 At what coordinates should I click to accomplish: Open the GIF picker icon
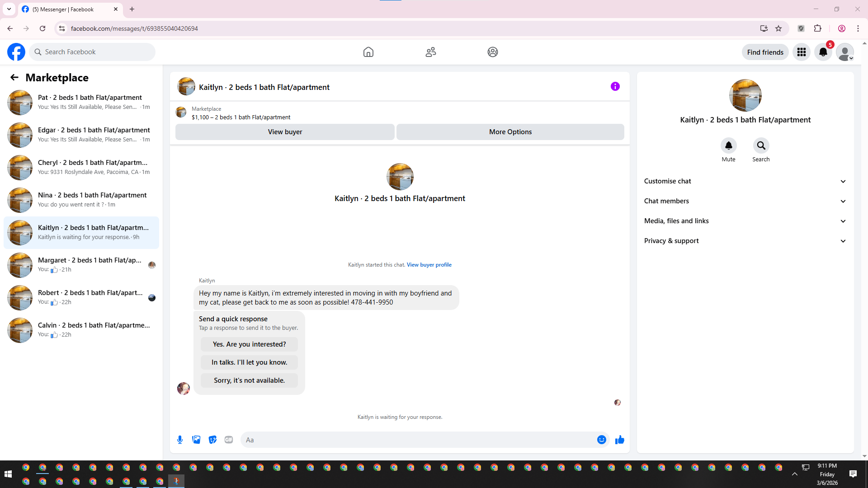[x=229, y=440]
